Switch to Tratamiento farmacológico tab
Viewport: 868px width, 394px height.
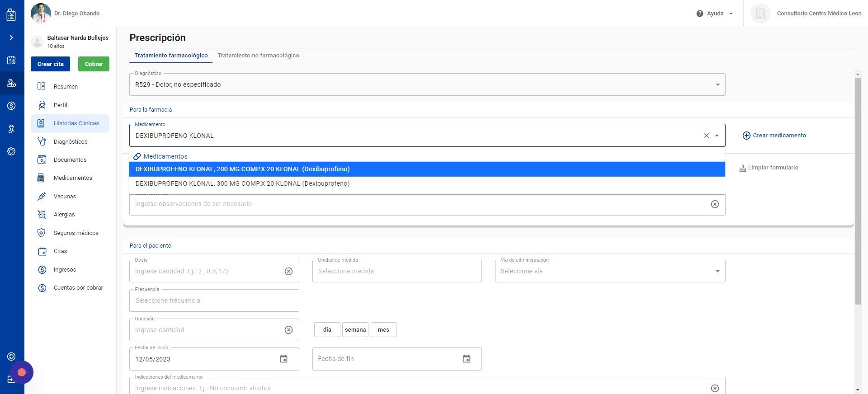[171, 55]
